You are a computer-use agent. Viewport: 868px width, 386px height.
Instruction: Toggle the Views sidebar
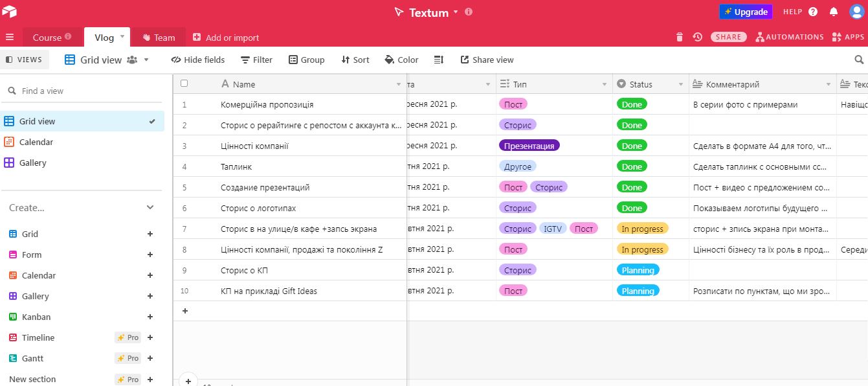[24, 60]
